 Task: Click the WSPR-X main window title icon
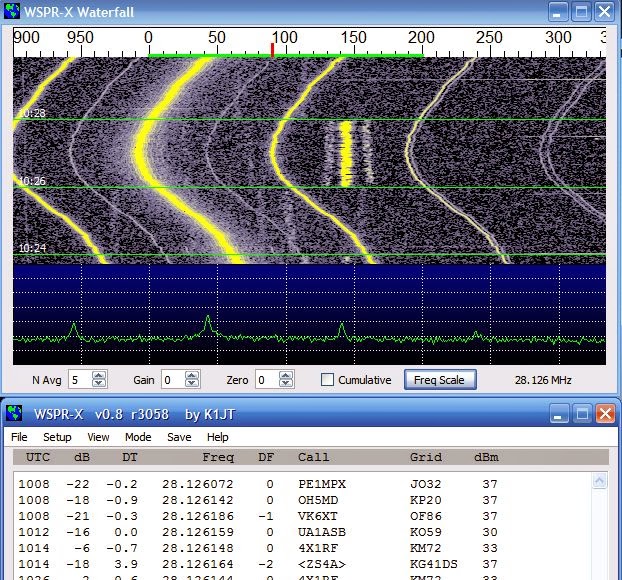pos(12,414)
